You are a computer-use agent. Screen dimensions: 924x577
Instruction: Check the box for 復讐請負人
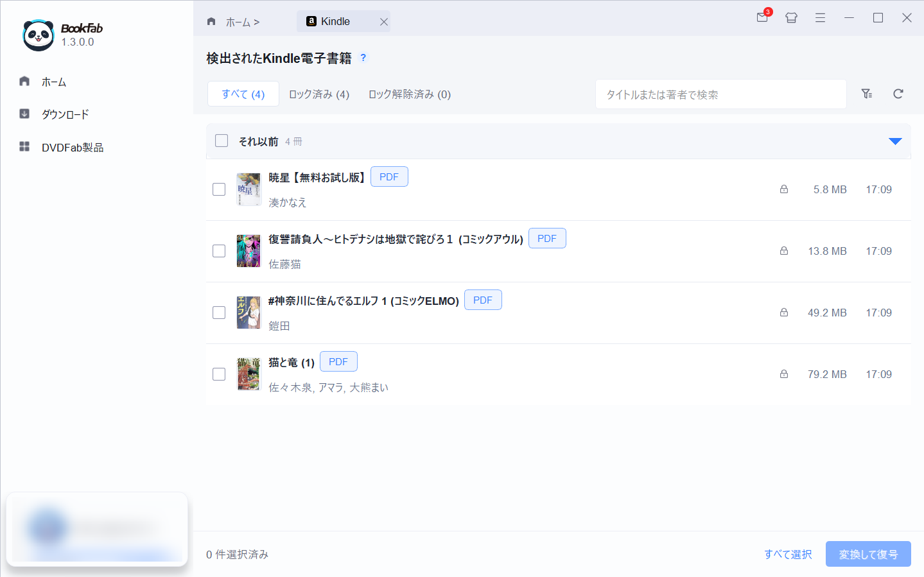pos(219,251)
